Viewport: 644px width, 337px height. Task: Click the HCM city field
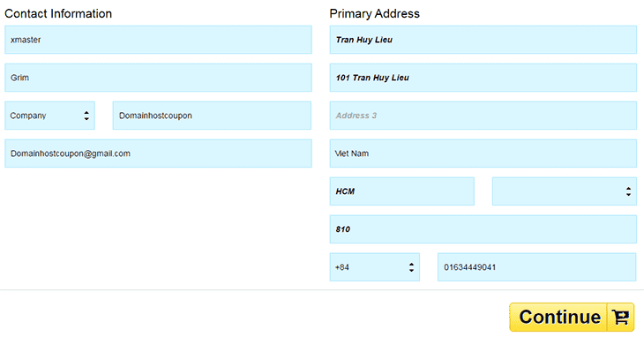402,191
